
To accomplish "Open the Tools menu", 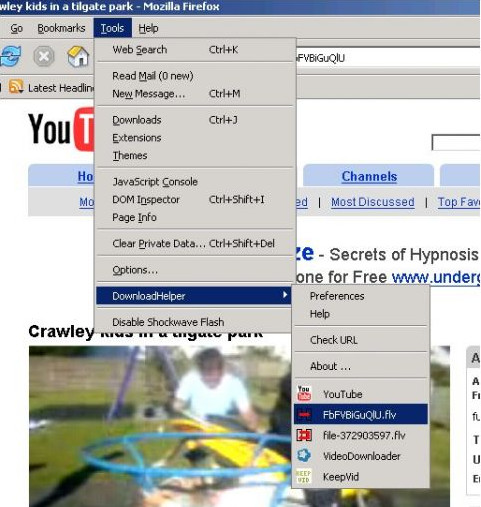I will click(112, 28).
